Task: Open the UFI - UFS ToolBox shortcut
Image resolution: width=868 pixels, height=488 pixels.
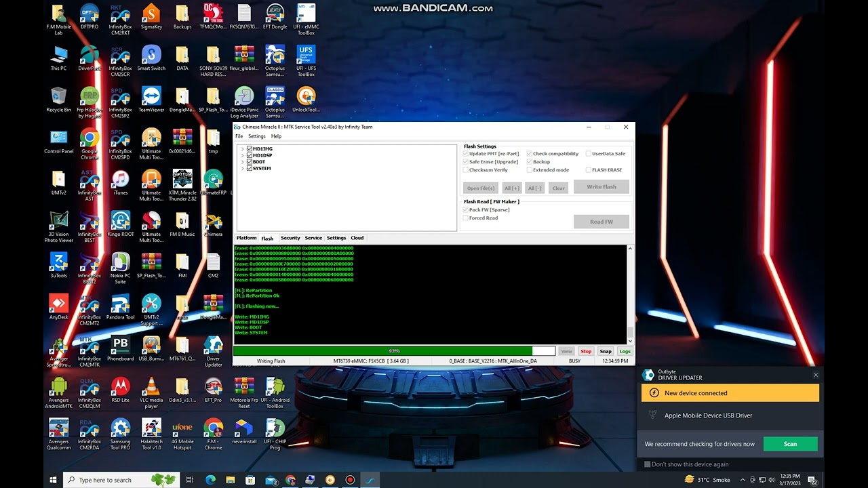Action: pos(306,61)
